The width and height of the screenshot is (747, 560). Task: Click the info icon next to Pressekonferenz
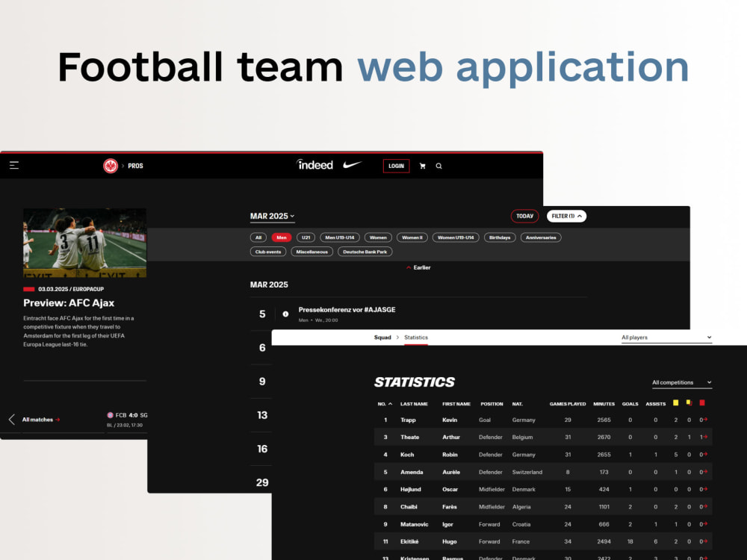coord(285,314)
